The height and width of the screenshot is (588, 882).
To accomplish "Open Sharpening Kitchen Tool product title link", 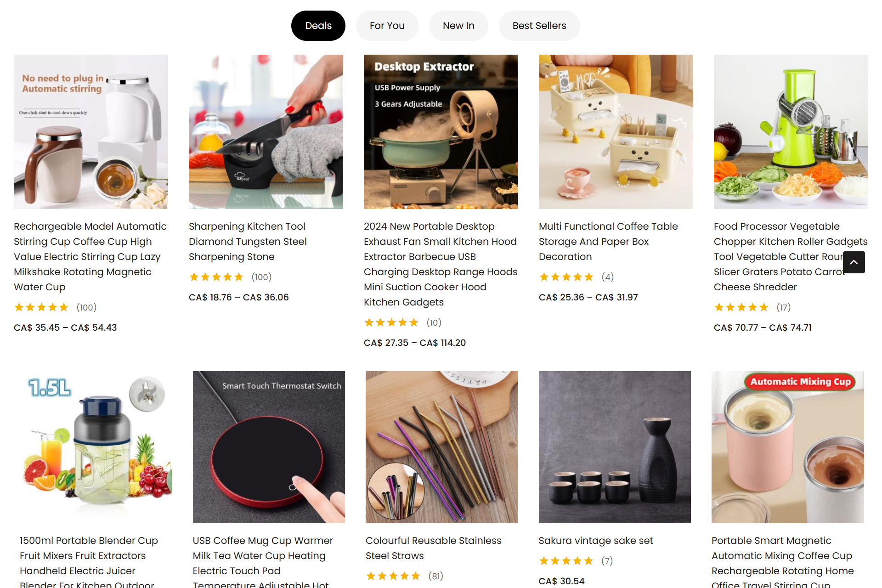I will tap(248, 242).
